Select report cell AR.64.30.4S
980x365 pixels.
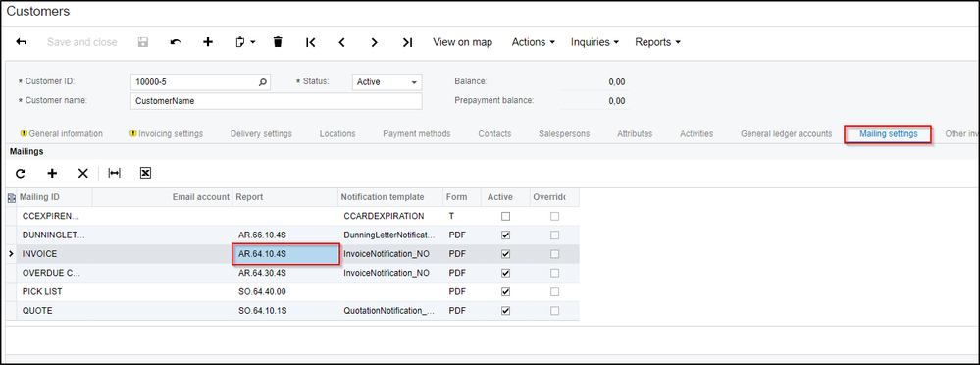[285, 273]
